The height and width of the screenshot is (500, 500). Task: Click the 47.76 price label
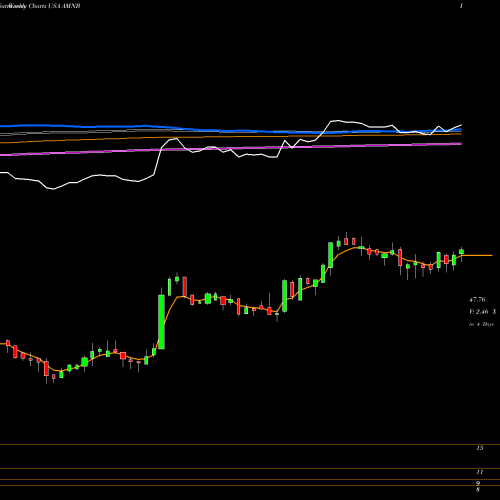point(477,300)
